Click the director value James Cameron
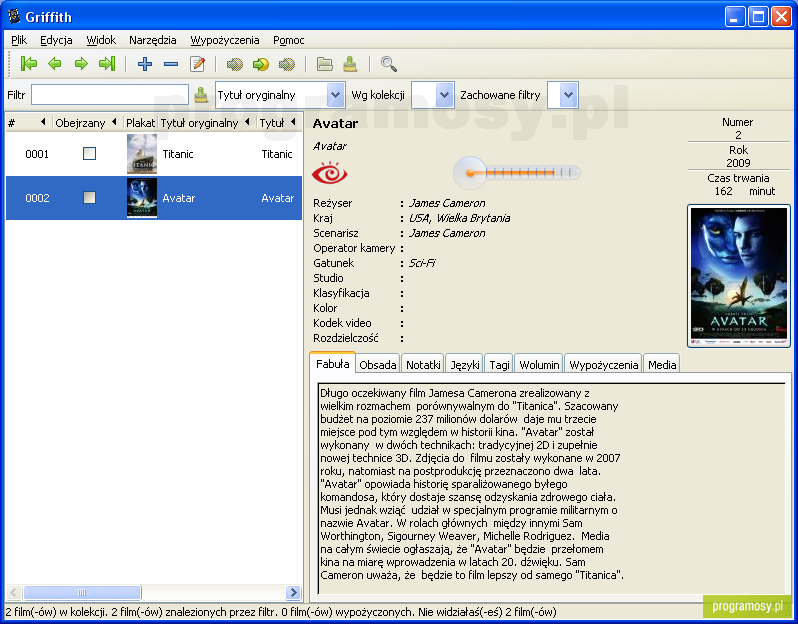This screenshot has width=798, height=624. [x=447, y=203]
